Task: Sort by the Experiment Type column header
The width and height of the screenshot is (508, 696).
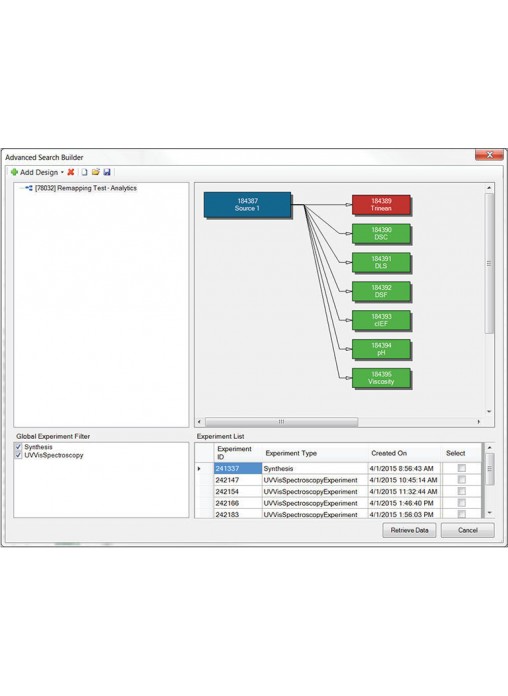Action: [291, 453]
